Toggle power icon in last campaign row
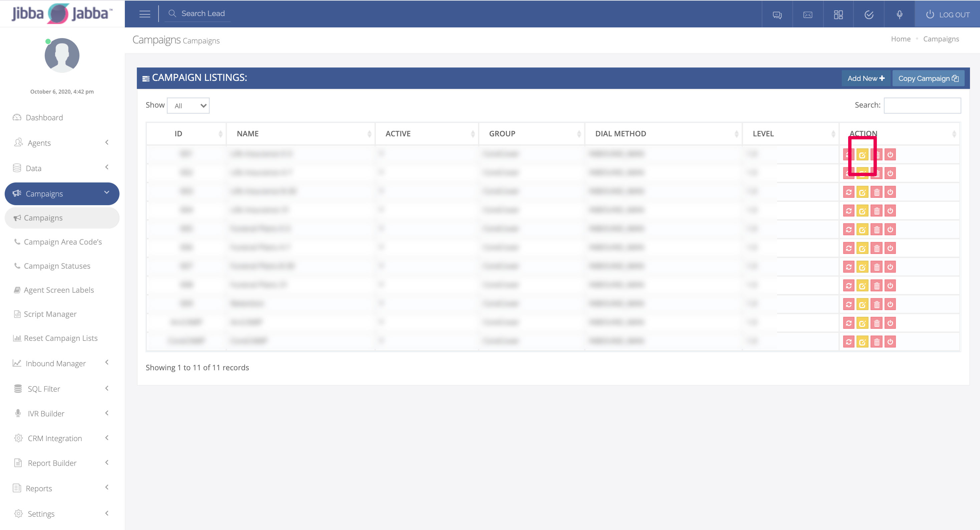The width and height of the screenshot is (980, 530). coord(890,342)
